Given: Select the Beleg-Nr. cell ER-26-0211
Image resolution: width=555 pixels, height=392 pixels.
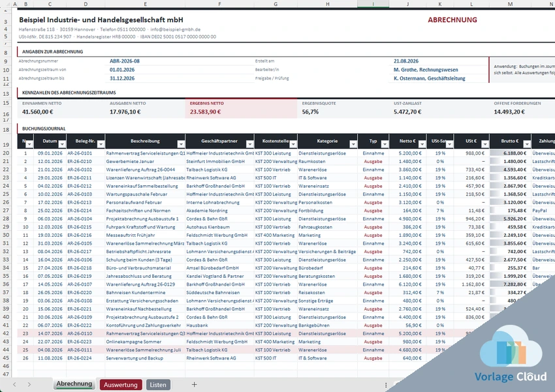Looking at the screenshot, I should pyautogui.click(x=86, y=178).
